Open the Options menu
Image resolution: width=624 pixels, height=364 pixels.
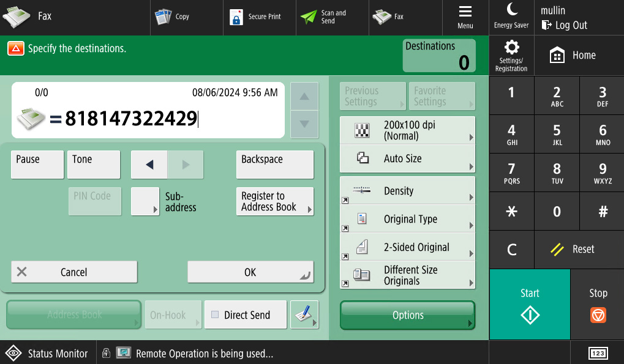pos(407,315)
